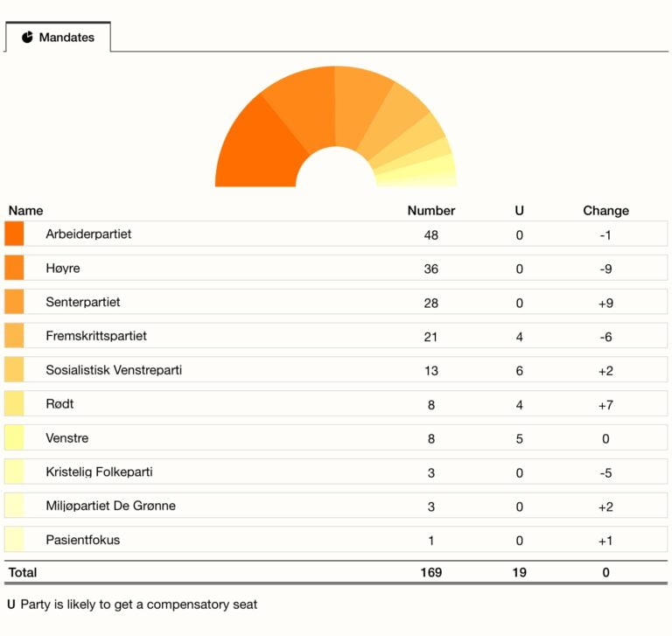Click Fremskrittspartiet's change value -6
The width and height of the screenshot is (672, 636).
pyautogui.click(x=605, y=337)
